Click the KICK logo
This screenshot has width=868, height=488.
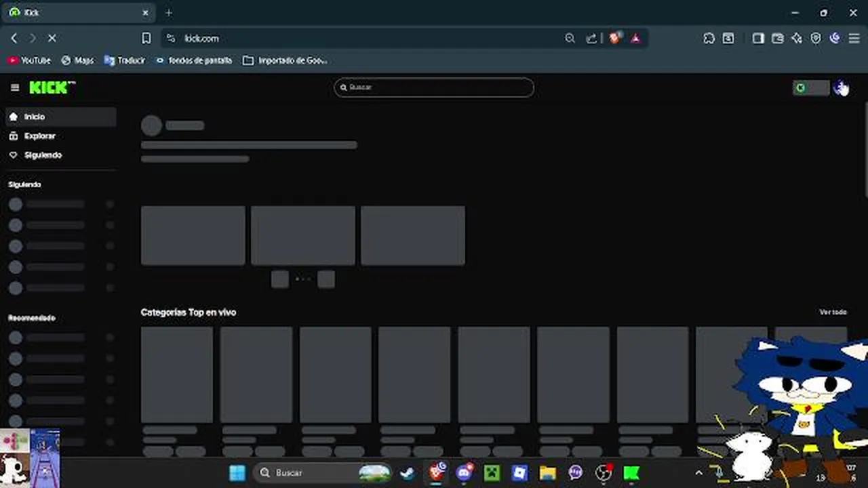pyautogui.click(x=52, y=87)
